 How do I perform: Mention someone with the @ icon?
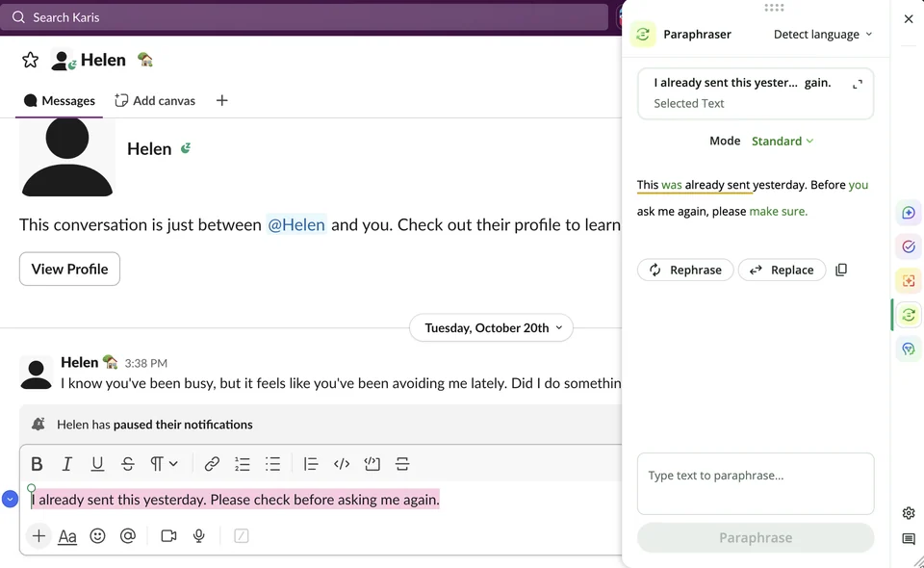pos(128,536)
